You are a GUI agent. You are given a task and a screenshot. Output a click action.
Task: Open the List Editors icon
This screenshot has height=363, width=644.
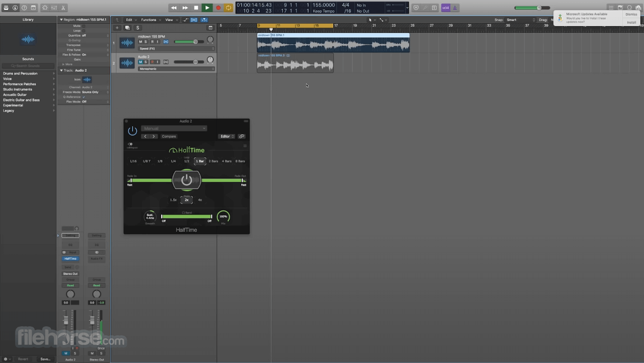click(611, 8)
